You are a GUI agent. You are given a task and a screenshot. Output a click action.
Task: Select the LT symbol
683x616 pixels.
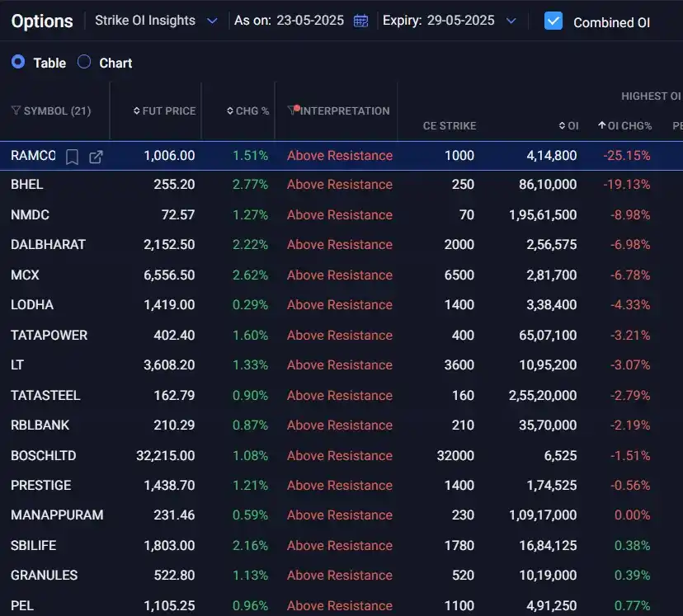point(17,364)
